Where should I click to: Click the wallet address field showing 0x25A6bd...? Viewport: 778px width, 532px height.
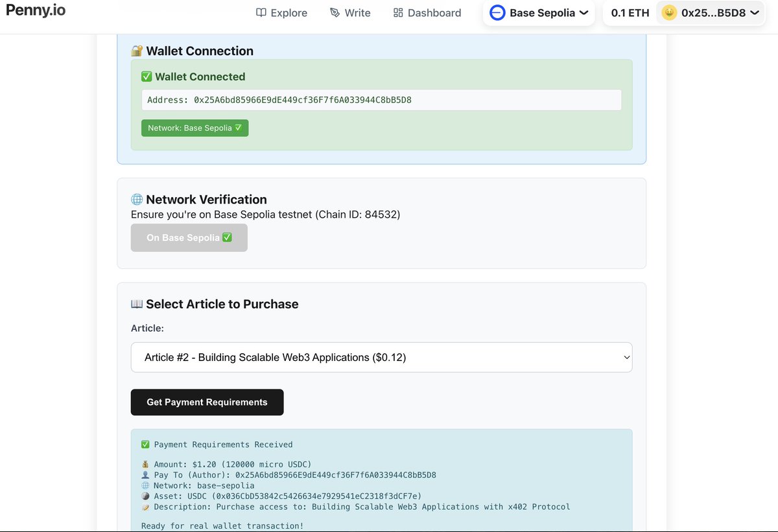pyautogui.click(x=381, y=99)
